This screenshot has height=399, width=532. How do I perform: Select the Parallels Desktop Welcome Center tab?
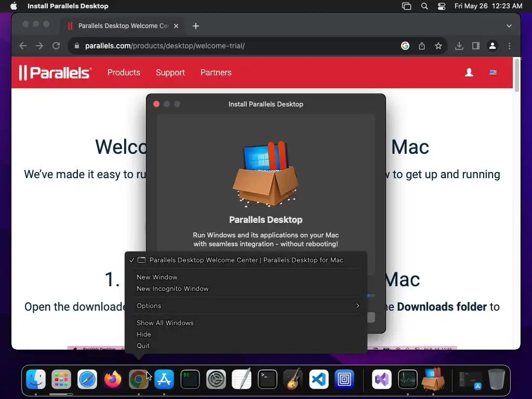click(x=123, y=26)
